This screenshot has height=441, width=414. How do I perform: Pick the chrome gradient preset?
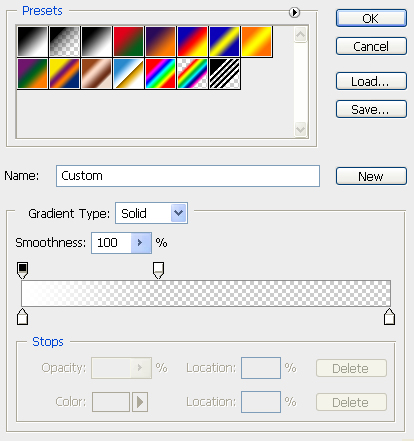pyautogui.click(x=128, y=74)
